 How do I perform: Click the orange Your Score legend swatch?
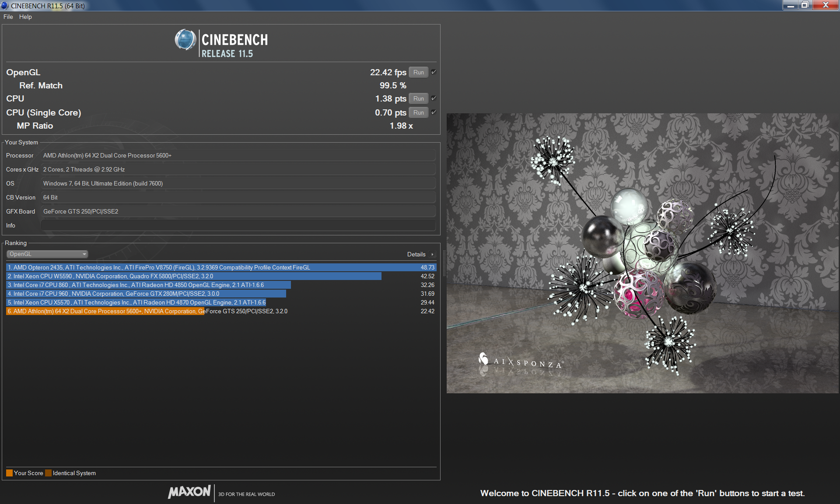pos(9,473)
